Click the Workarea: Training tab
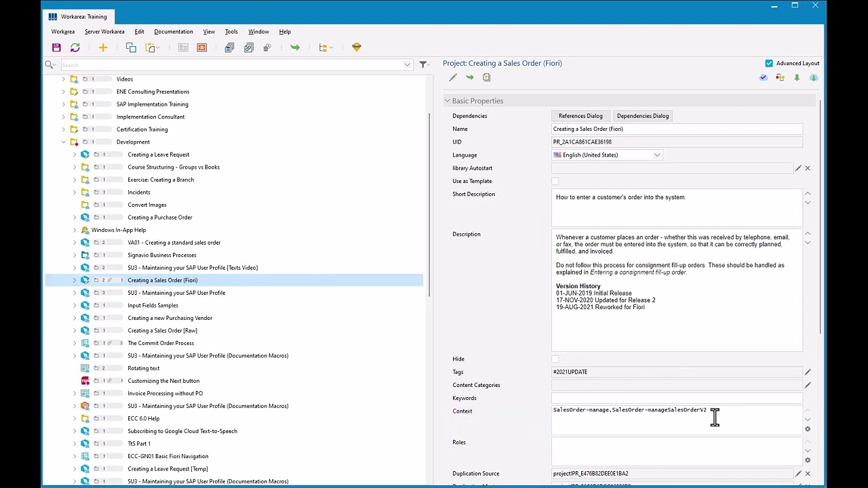Viewport: 868px width, 488px height. pyautogui.click(x=77, y=16)
